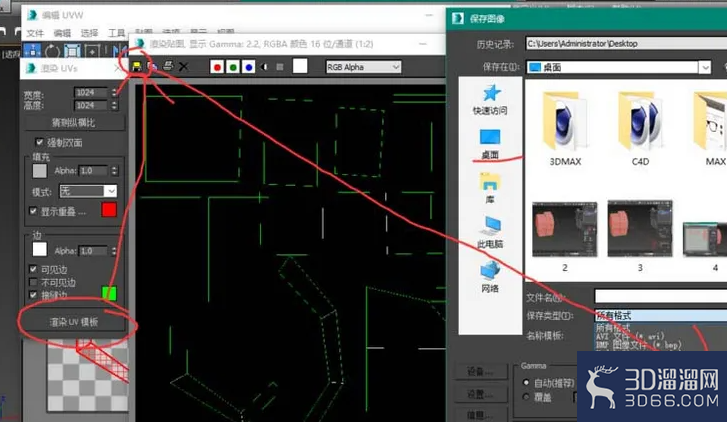Select the mirror tool in Edit UVW toolbar
Viewport: 727px width, 422px height.
(x=119, y=51)
